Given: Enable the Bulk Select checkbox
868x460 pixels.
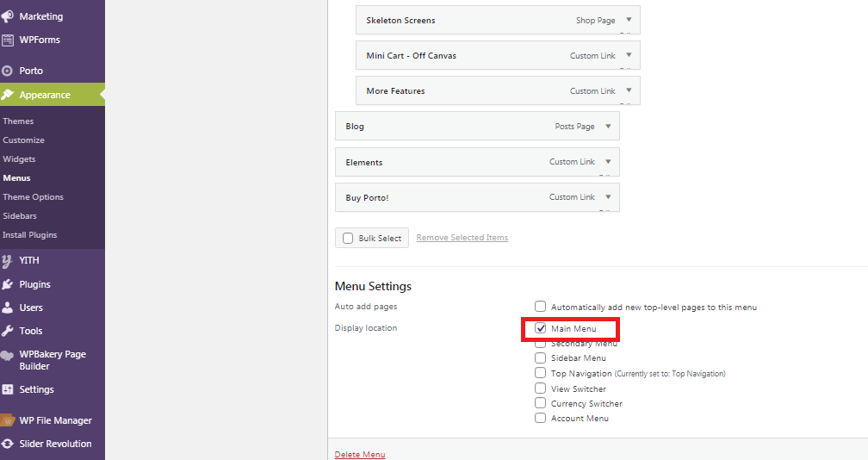Looking at the screenshot, I should pos(348,238).
